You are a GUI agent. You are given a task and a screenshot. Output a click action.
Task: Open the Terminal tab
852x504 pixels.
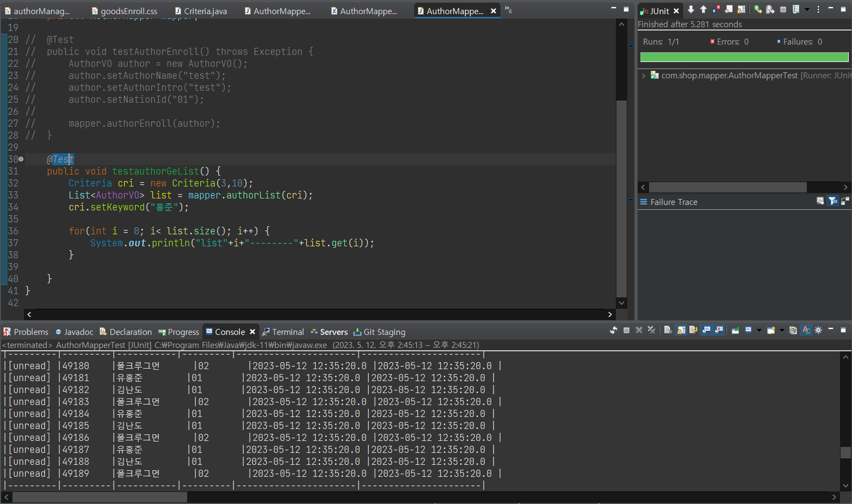click(283, 332)
